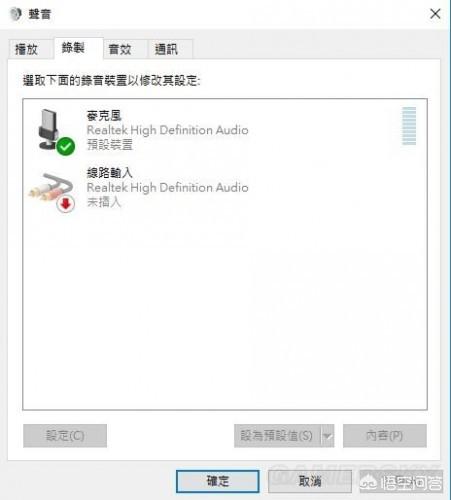Confirm with the 確定 button
Screen dimensions: 451x500
[x=218, y=481]
